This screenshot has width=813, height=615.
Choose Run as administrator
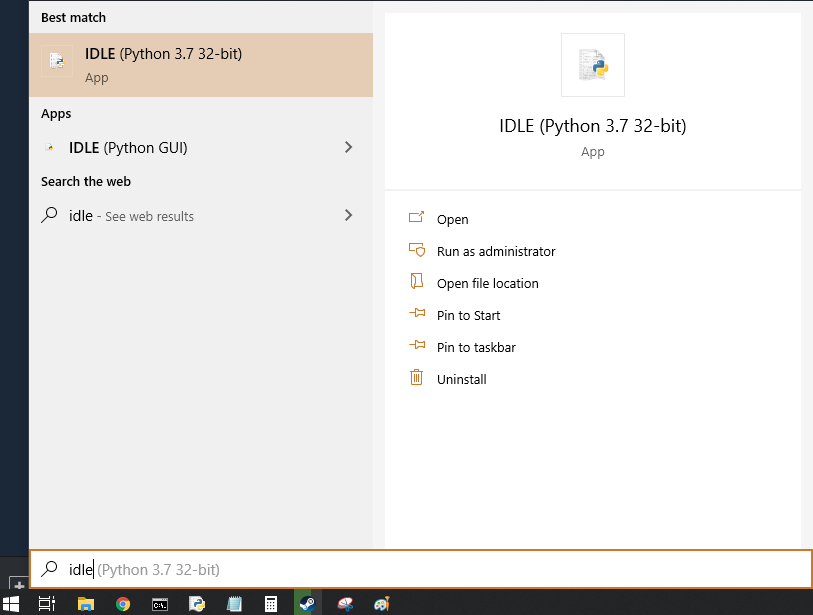496,251
